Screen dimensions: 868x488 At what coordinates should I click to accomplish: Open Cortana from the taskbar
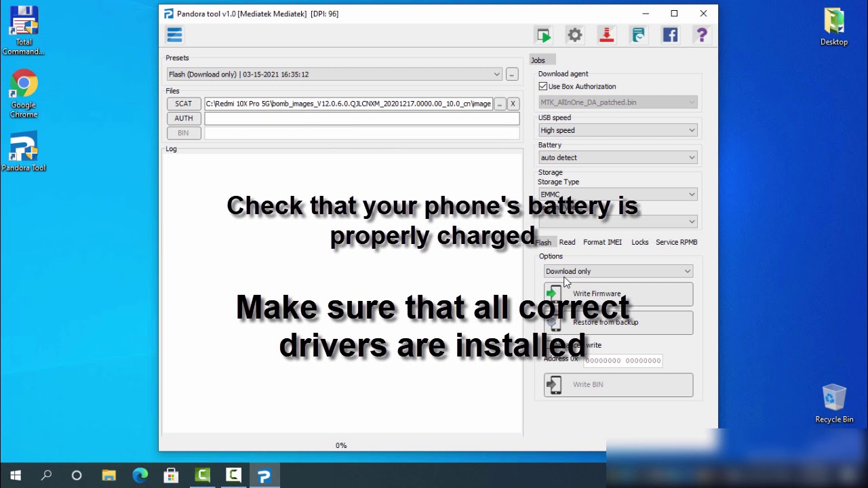click(77, 475)
